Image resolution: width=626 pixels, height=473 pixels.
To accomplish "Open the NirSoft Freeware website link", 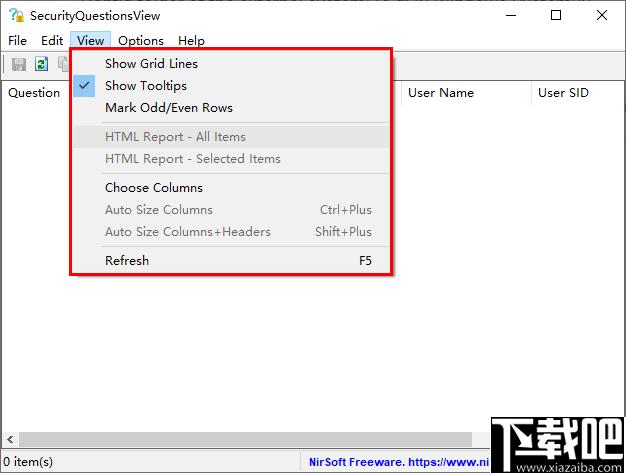I will tap(399, 462).
